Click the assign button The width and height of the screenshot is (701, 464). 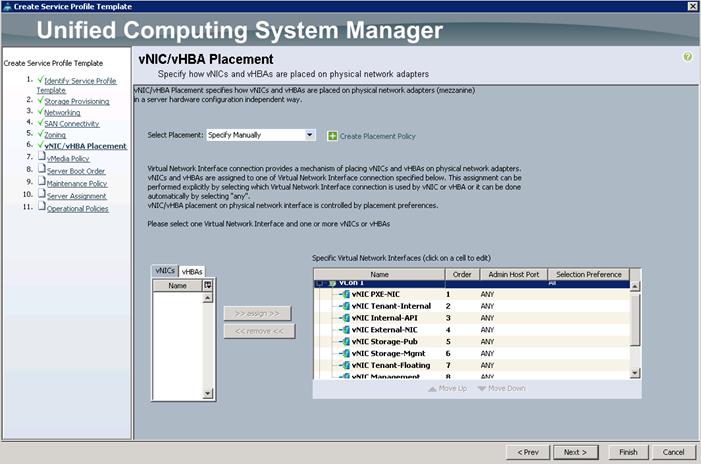pyautogui.click(x=258, y=314)
